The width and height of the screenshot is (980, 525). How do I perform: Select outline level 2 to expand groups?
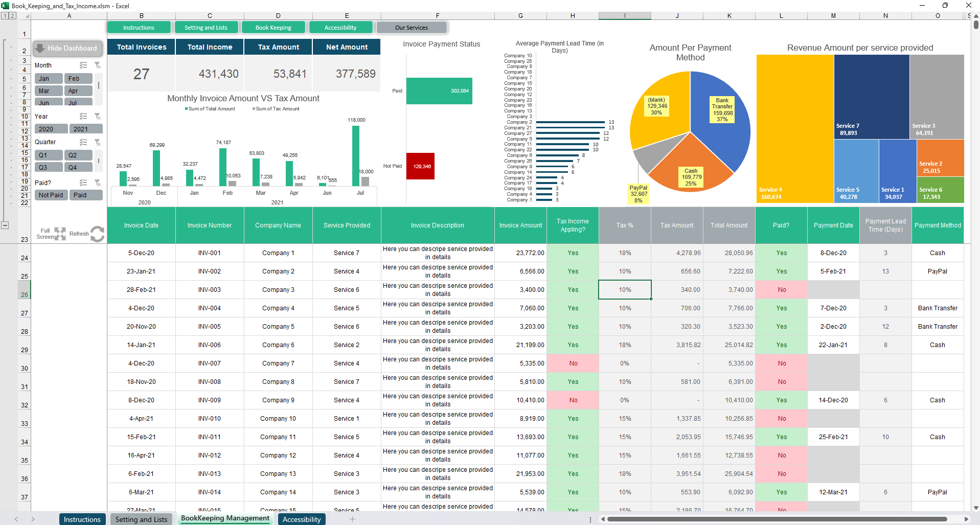(12, 16)
